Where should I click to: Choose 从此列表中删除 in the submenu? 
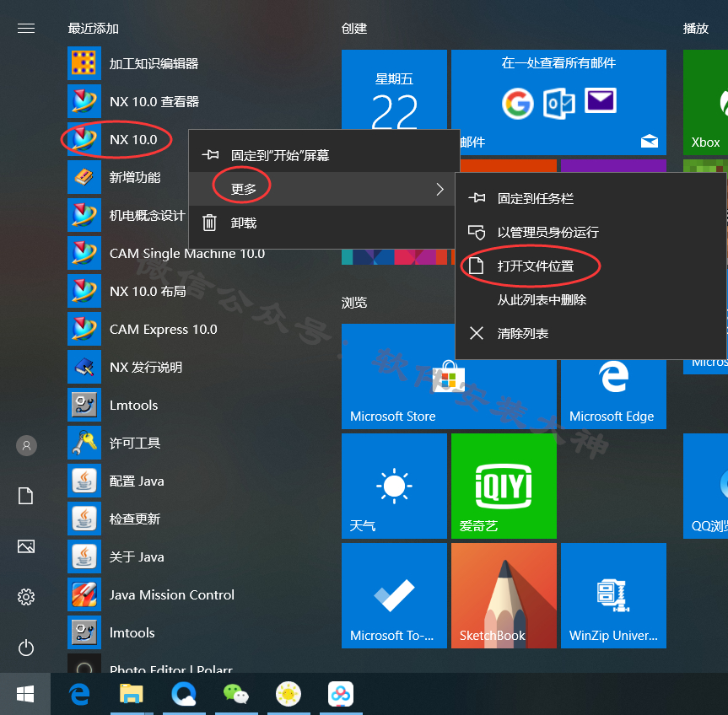[x=590, y=299]
